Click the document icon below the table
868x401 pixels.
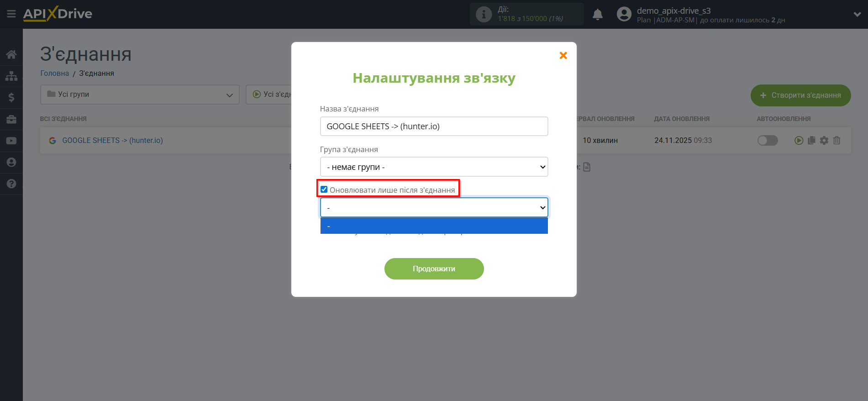(x=587, y=167)
